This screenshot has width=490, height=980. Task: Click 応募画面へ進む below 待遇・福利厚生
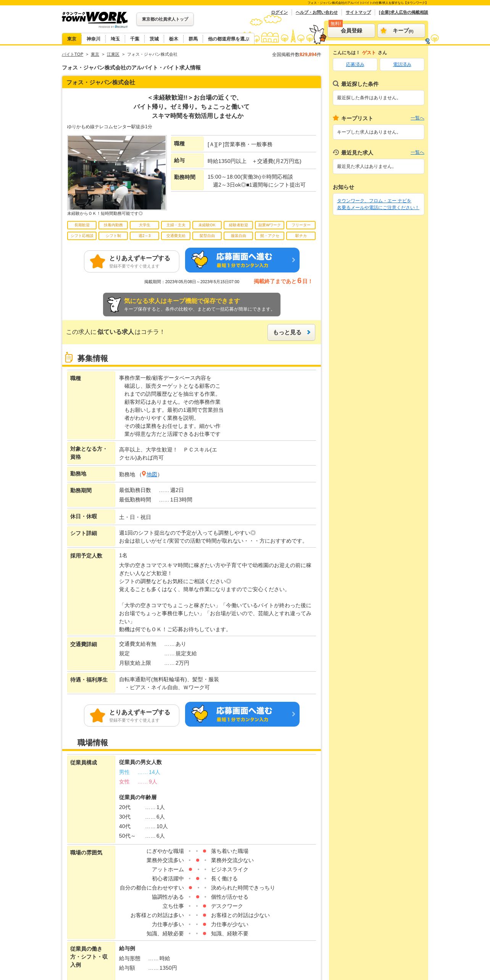[242, 714]
